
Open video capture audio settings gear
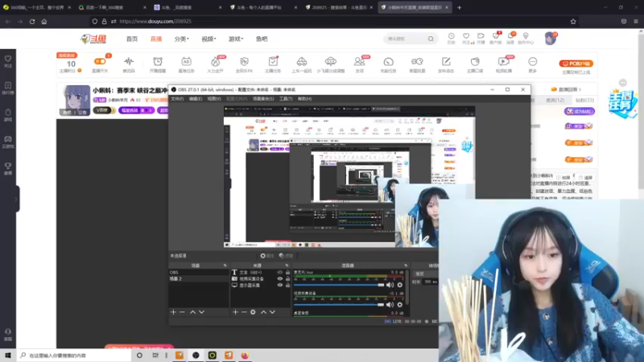pos(399,305)
